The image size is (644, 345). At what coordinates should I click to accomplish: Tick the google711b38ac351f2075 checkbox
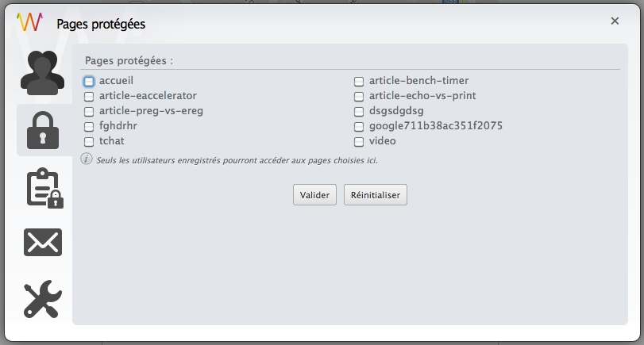[359, 127]
